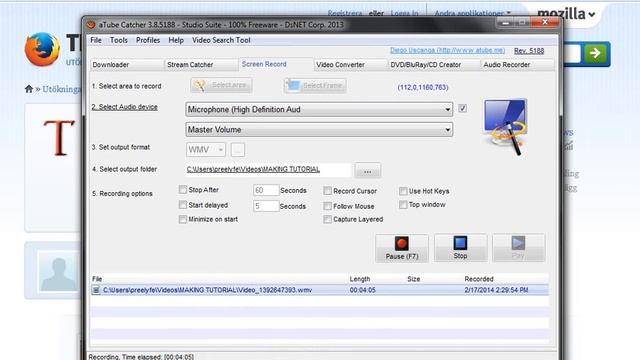This screenshot has width=640, height=360.
Task: Click the Play button
Action: [518, 248]
